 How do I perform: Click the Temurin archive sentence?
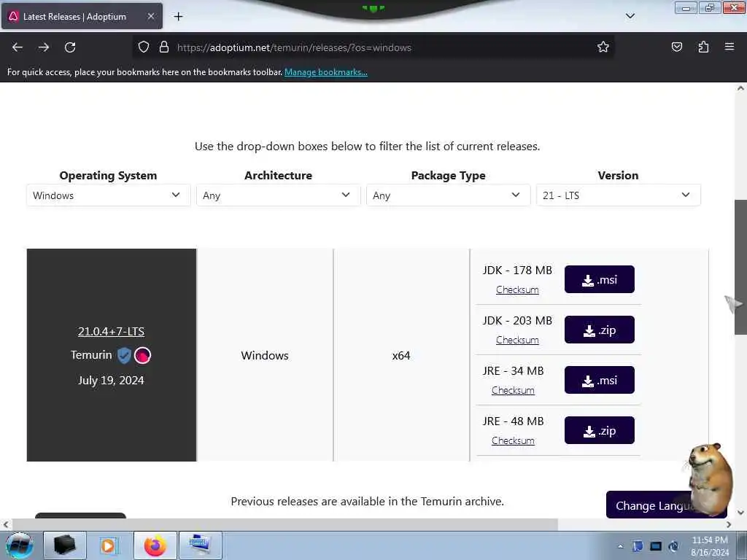point(368,502)
